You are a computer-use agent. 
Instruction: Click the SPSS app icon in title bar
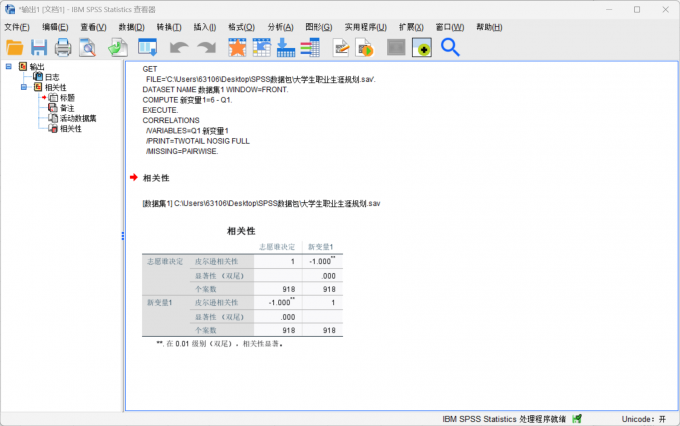point(10,9)
